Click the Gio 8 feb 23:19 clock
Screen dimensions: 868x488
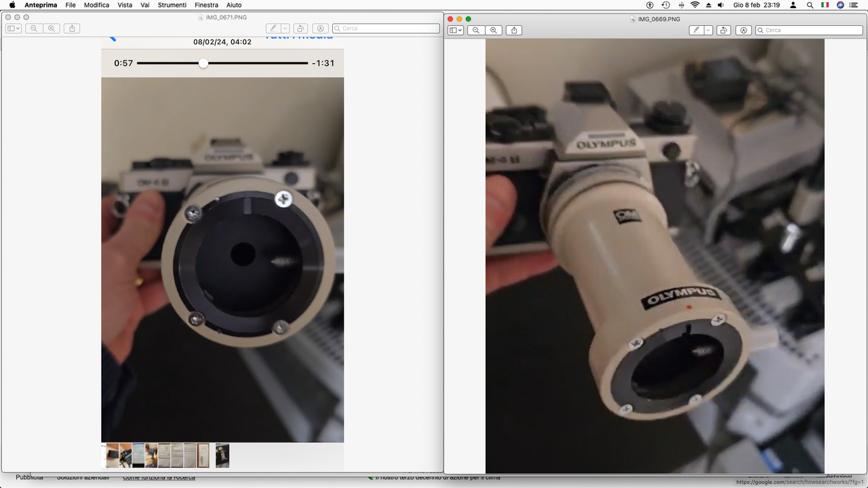pyautogui.click(x=756, y=5)
